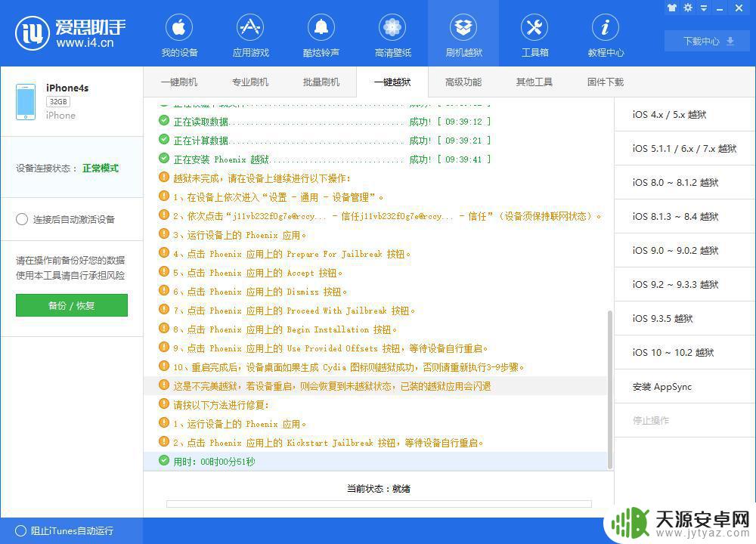The image size is (756, 544).
Task: Click the 备份 / 恢复 green button
Action: click(x=72, y=305)
